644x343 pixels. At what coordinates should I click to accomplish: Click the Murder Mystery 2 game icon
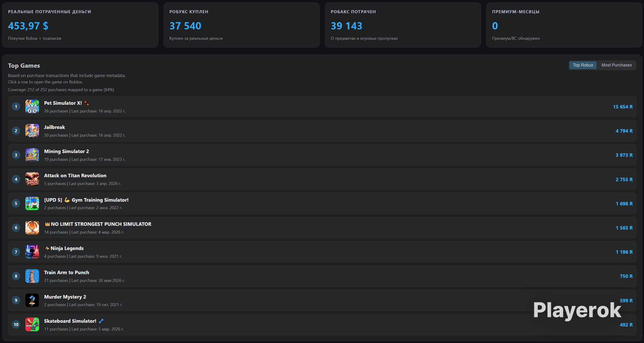point(32,300)
